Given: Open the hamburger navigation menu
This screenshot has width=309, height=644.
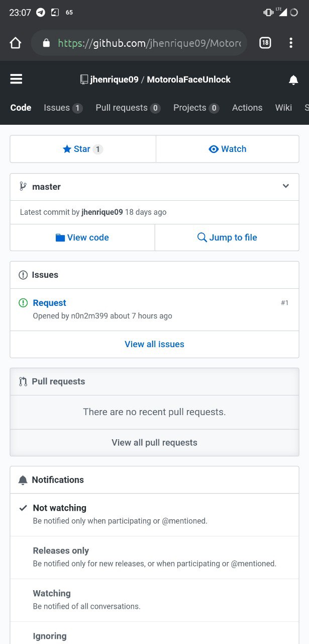Looking at the screenshot, I should pos(16,79).
